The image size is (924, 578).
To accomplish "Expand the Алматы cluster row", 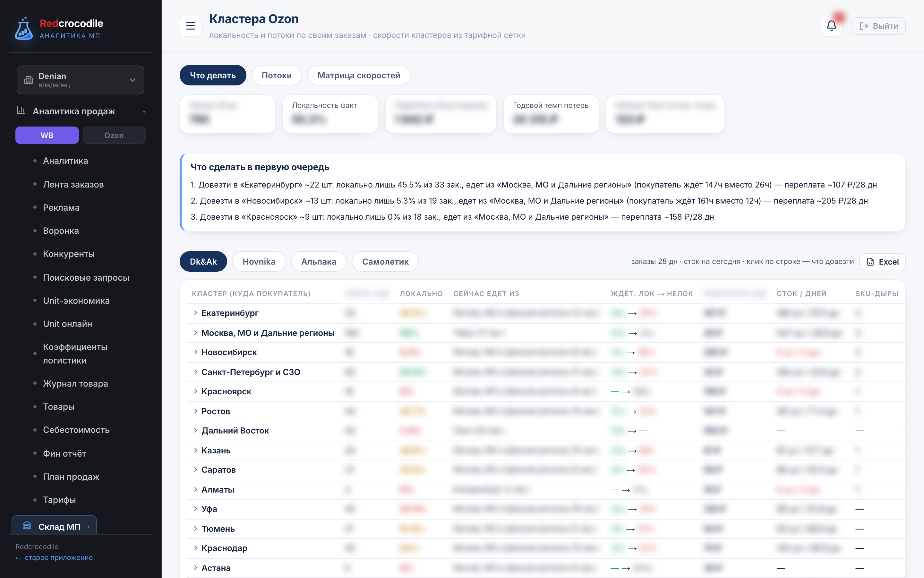I will 195,489.
